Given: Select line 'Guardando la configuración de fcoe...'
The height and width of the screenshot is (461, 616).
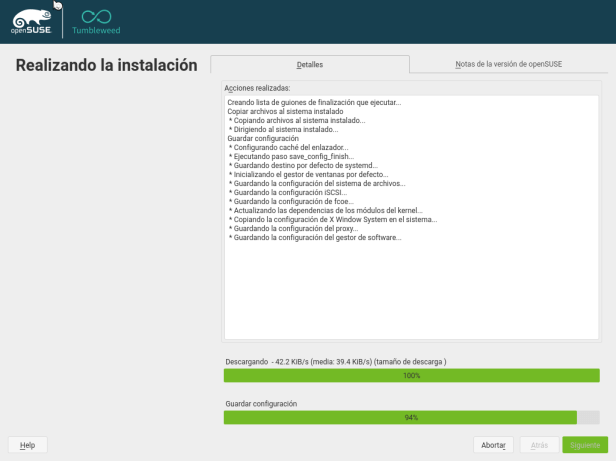Looking at the screenshot, I should point(293,202).
